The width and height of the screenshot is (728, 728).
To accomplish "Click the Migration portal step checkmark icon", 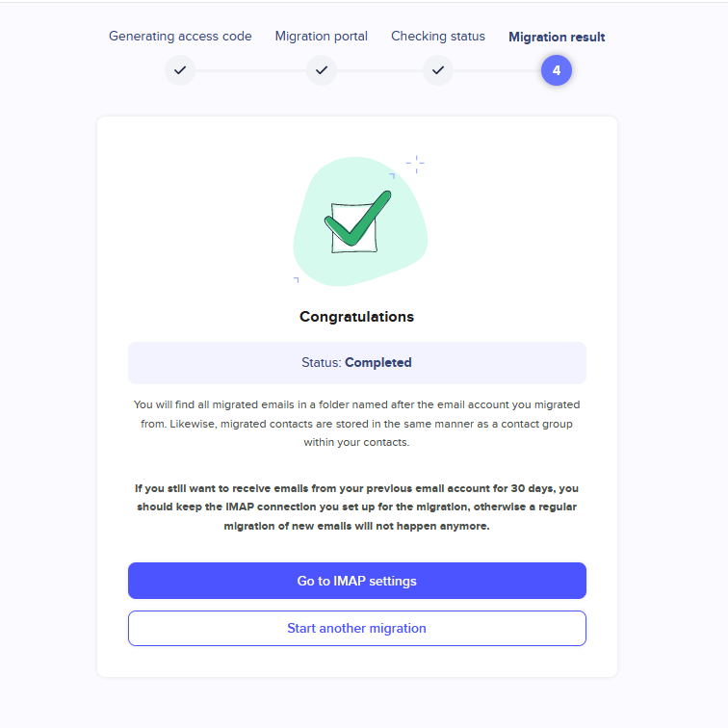I will point(322,70).
